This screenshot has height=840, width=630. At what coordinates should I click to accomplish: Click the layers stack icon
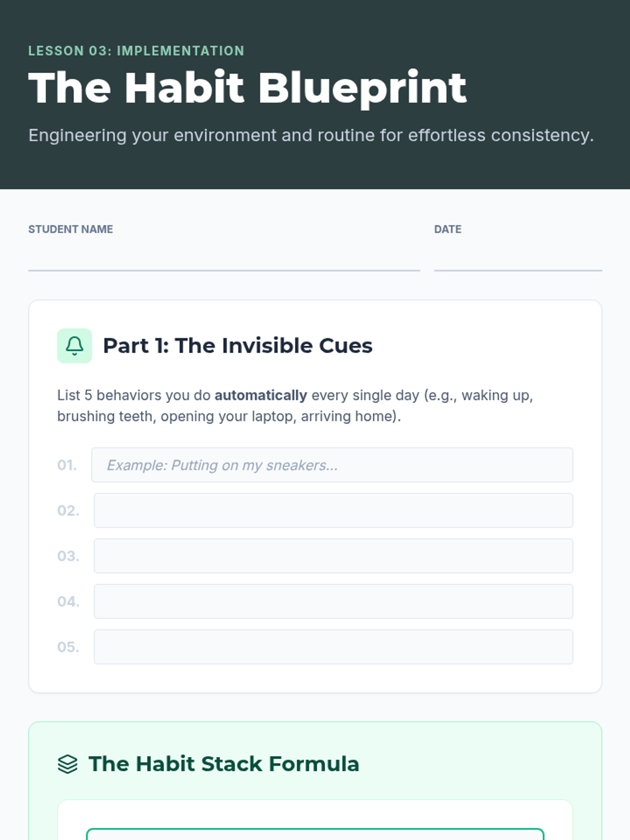coord(68,764)
